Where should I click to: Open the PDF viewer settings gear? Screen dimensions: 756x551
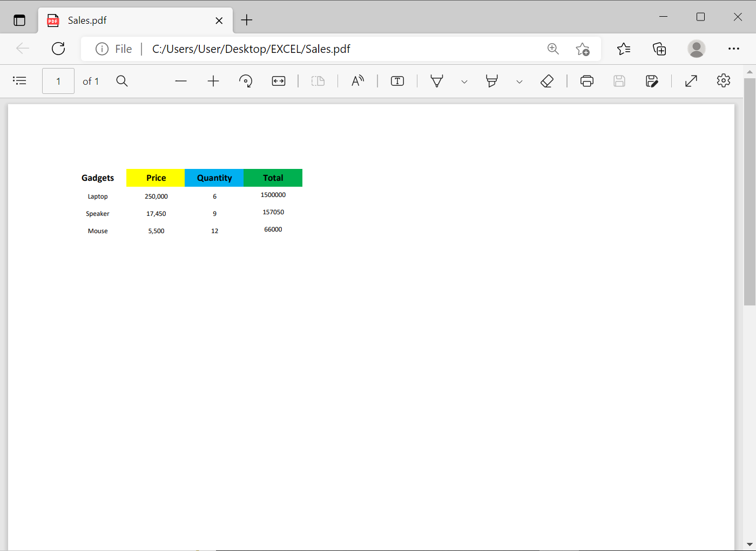click(x=723, y=81)
